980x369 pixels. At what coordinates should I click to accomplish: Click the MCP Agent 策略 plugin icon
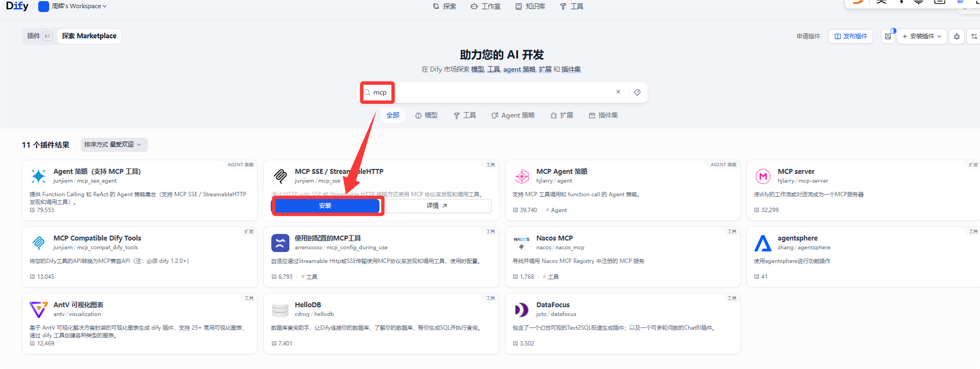[522, 176]
